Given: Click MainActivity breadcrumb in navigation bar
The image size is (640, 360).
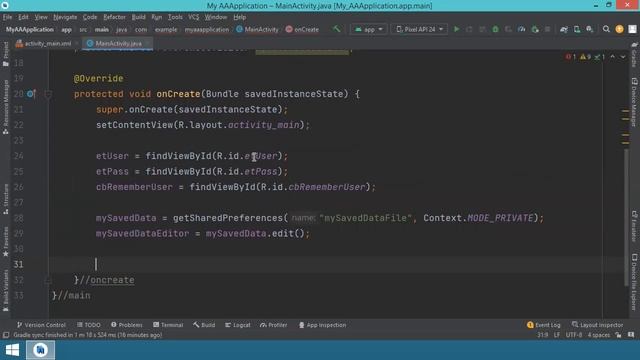Looking at the screenshot, I should point(257,29).
